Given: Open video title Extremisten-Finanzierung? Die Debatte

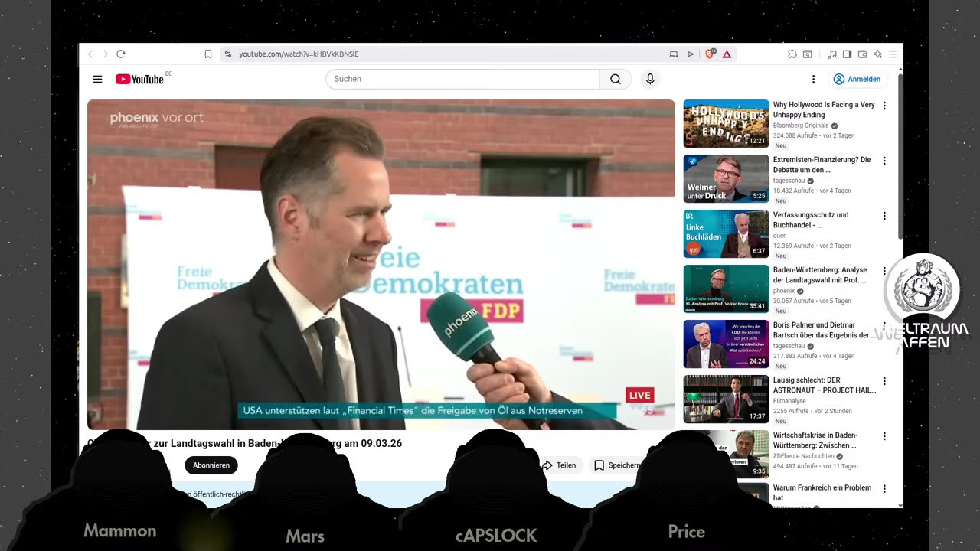Looking at the screenshot, I should click(822, 165).
